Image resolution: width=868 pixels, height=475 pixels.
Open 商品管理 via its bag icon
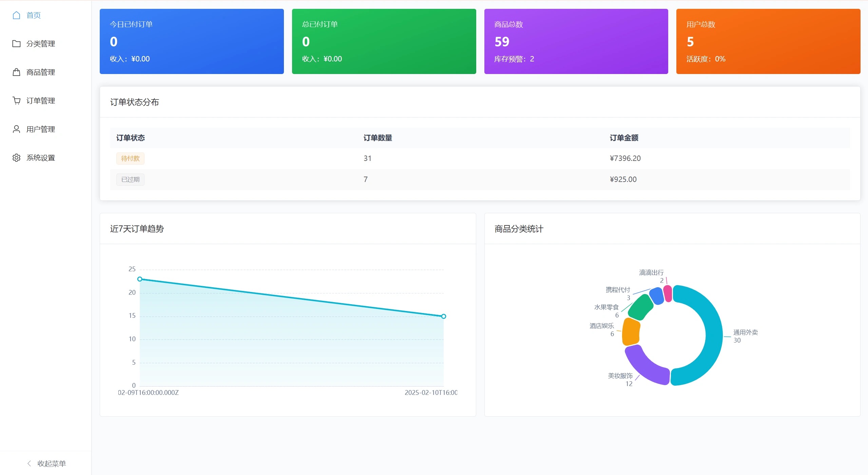16,72
